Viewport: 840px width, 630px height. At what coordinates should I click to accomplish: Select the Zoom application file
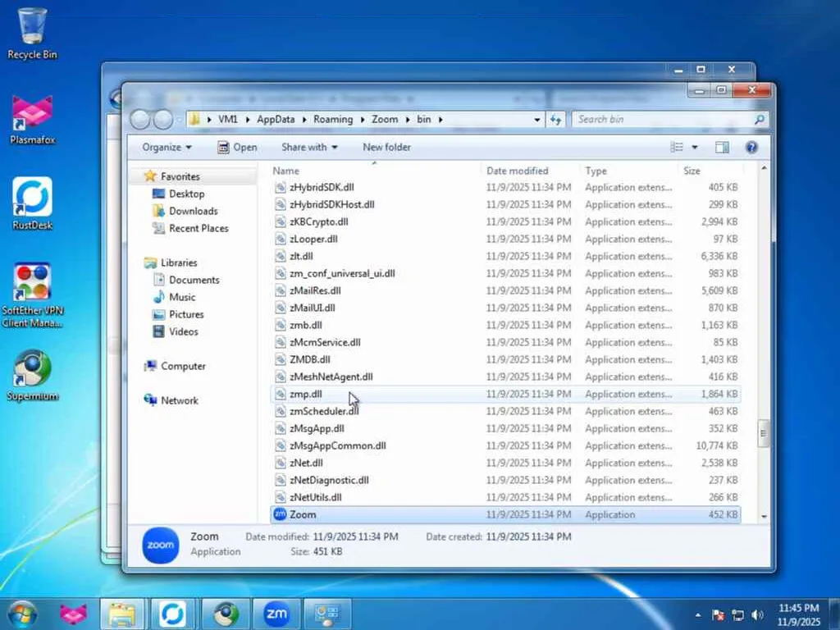pos(505,514)
